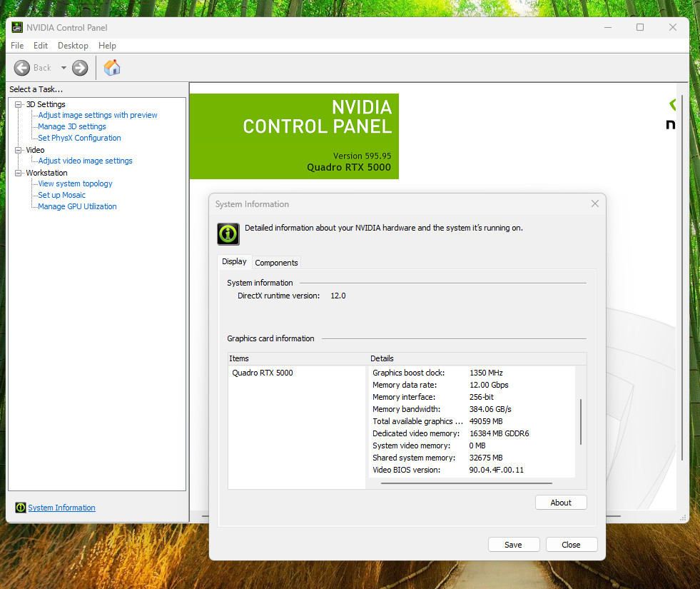Click the System video memory row
Image resolution: width=700 pixels, height=589 pixels.
pyautogui.click(x=472, y=445)
